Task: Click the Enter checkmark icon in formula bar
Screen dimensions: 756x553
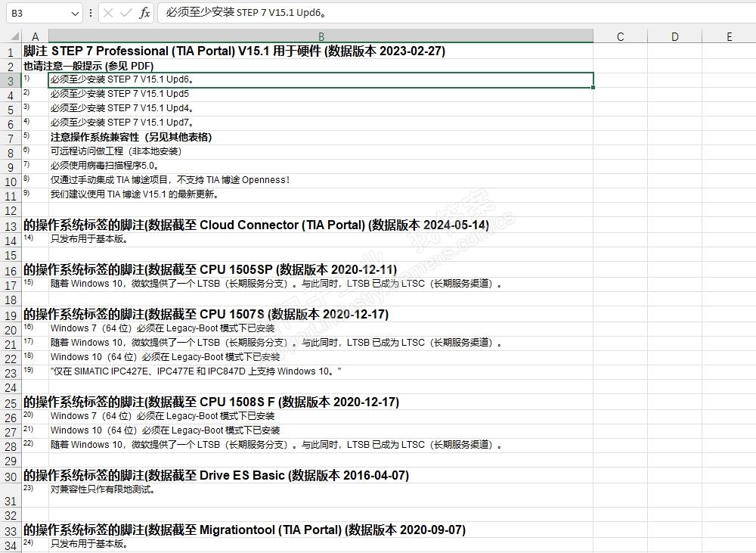Action: pyautogui.click(x=125, y=13)
